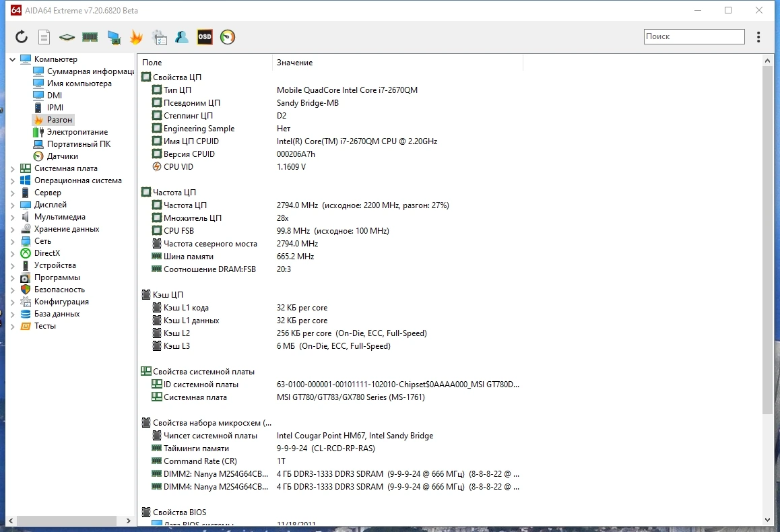Click the Refresh toolbar icon
Screen dimensions: 780x532
[22, 37]
